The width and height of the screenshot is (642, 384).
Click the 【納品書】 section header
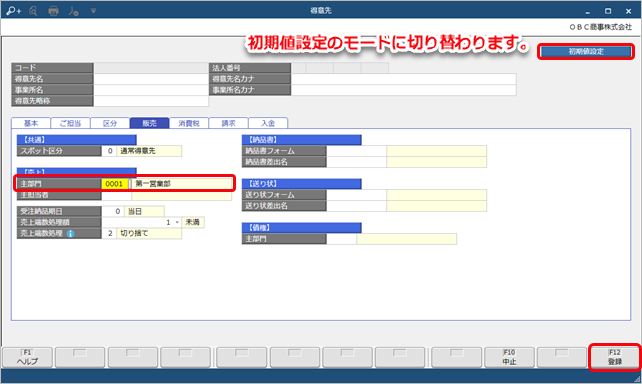301,140
